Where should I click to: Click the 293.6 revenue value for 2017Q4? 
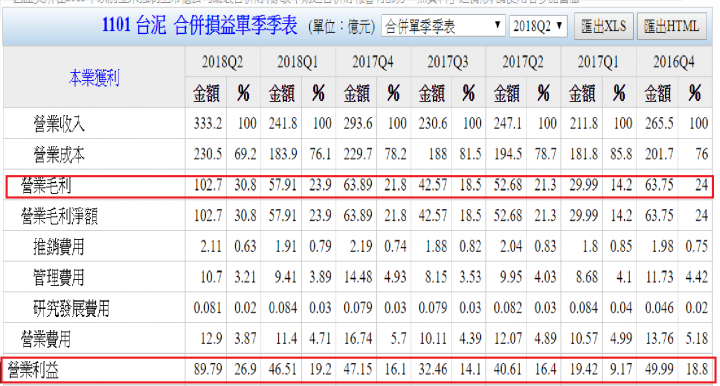(358, 123)
